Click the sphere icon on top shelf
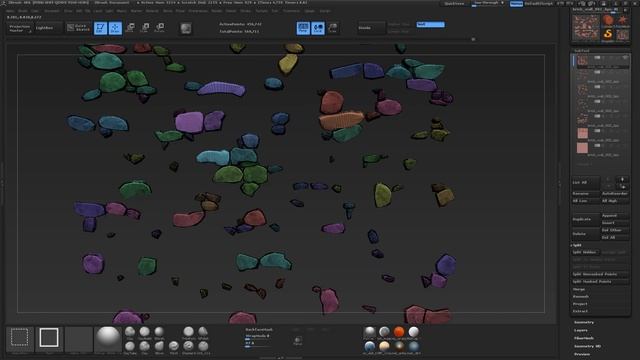640x360 pixels. (186, 28)
